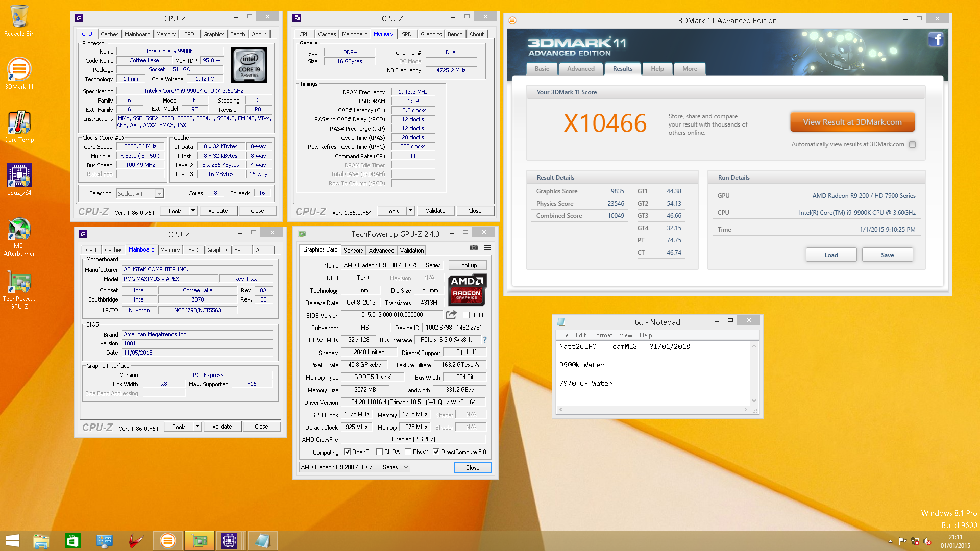Click 3DMark 11 title bar app icon

coord(512,20)
